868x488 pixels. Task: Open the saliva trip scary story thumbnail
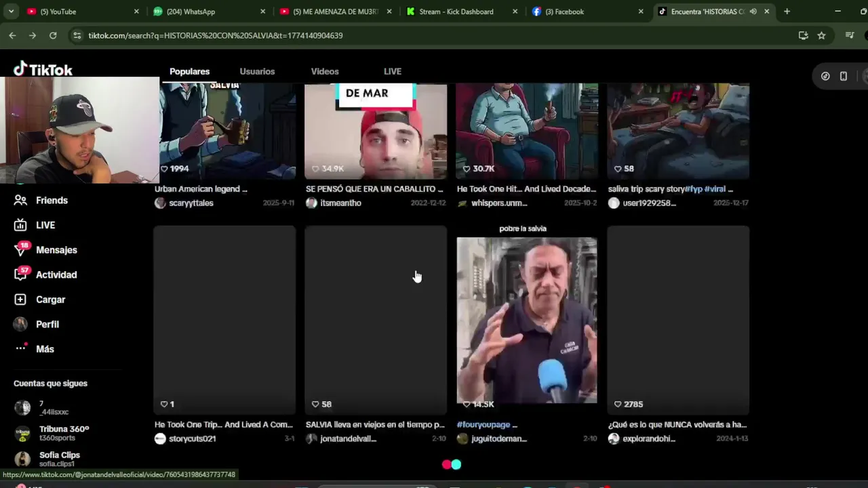(678, 131)
